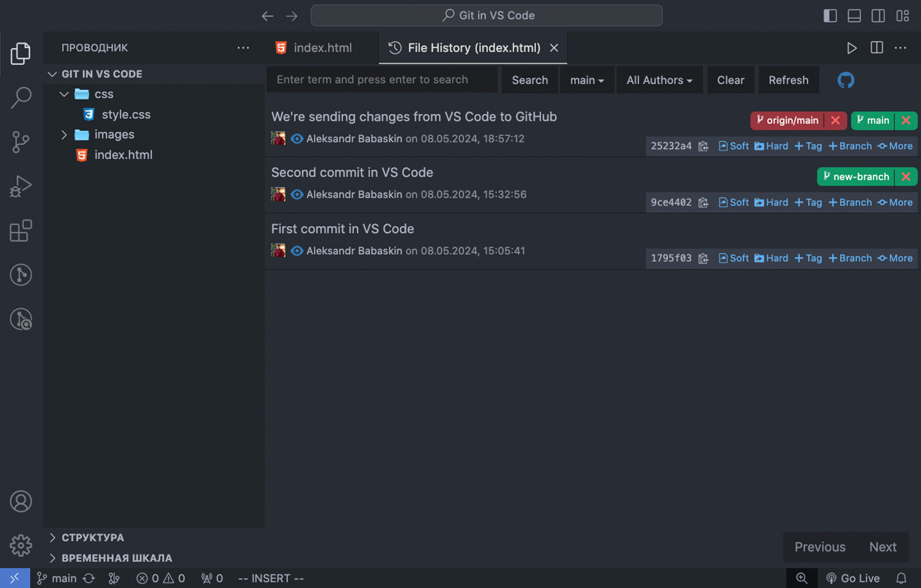The width and height of the screenshot is (921, 588).
Task: Click Go Live in the status bar
Action: coord(853,578)
